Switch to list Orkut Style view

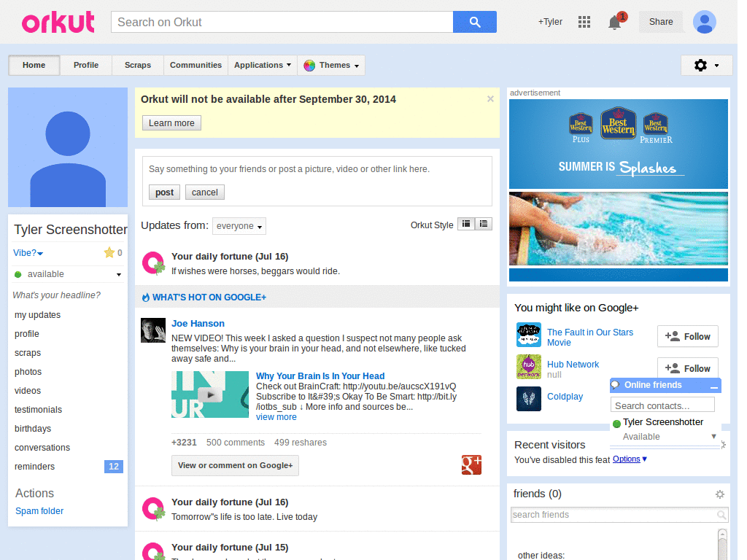(x=484, y=224)
